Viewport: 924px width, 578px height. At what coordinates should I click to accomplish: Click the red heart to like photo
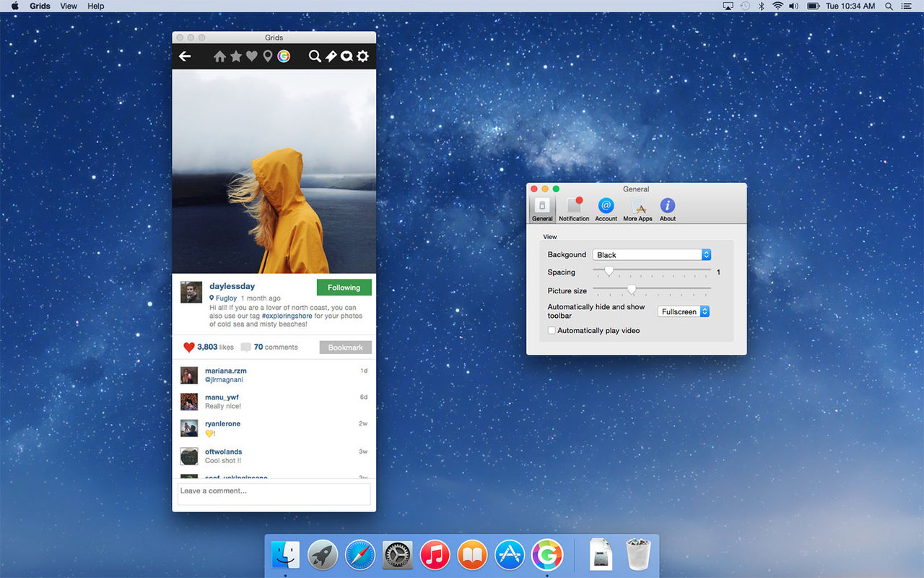189,348
